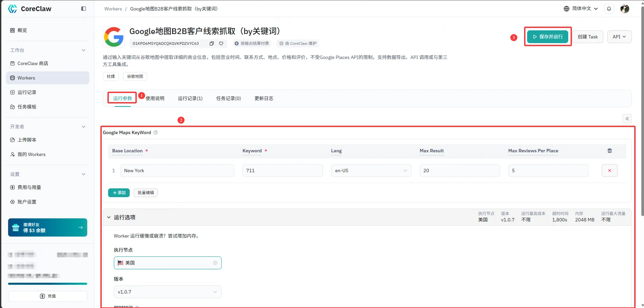
Task: Open the 版本 v1.0.7 dropdown
Action: [x=167, y=292]
